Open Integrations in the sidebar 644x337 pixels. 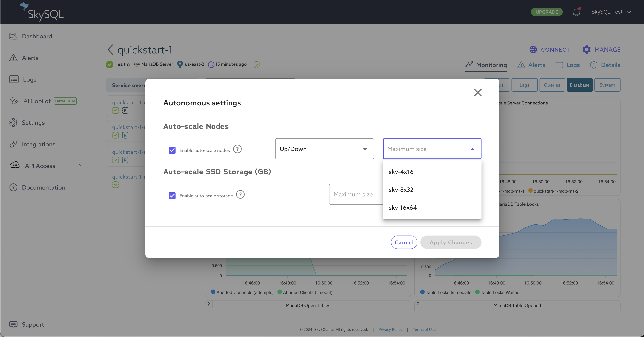pyautogui.click(x=39, y=144)
